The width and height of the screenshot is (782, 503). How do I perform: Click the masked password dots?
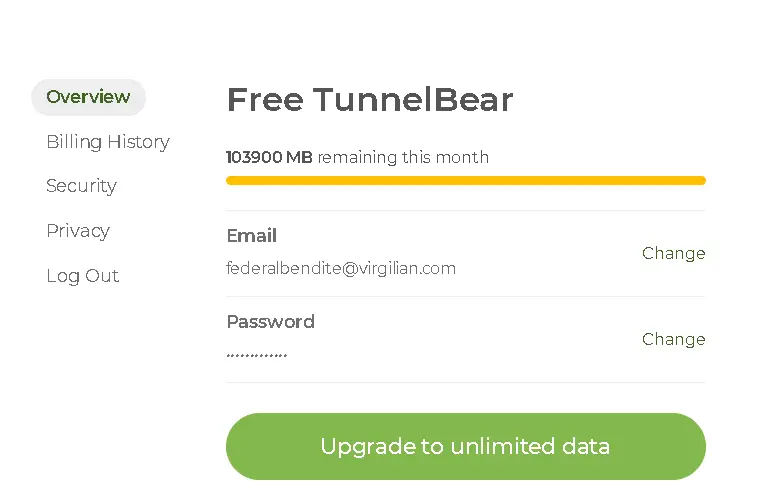coord(257,355)
